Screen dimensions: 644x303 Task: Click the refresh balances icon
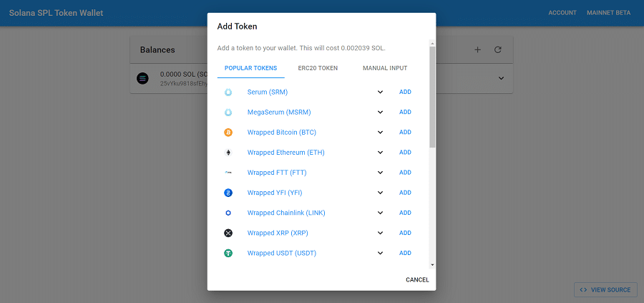[498, 50]
